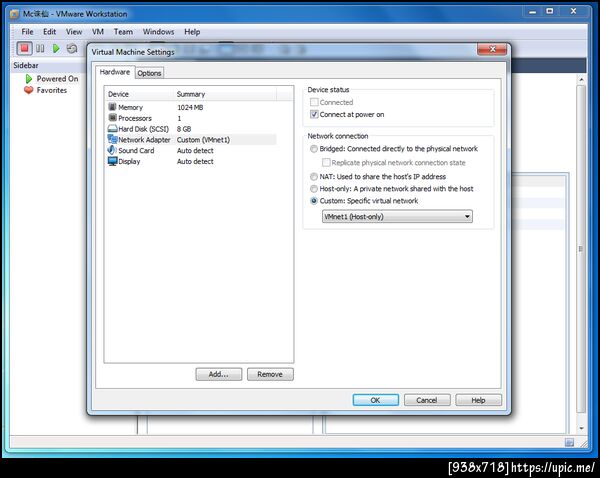Toggle Replicate physical network connection state

326,163
